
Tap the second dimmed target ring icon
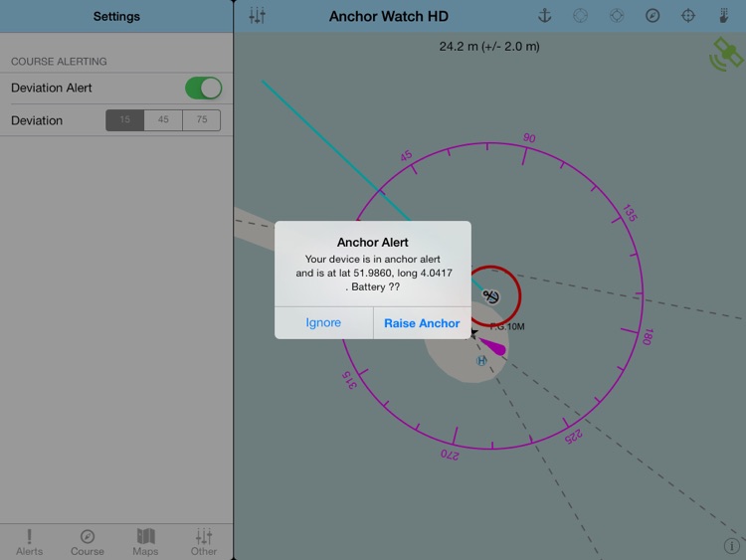click(x=617, y=16)
